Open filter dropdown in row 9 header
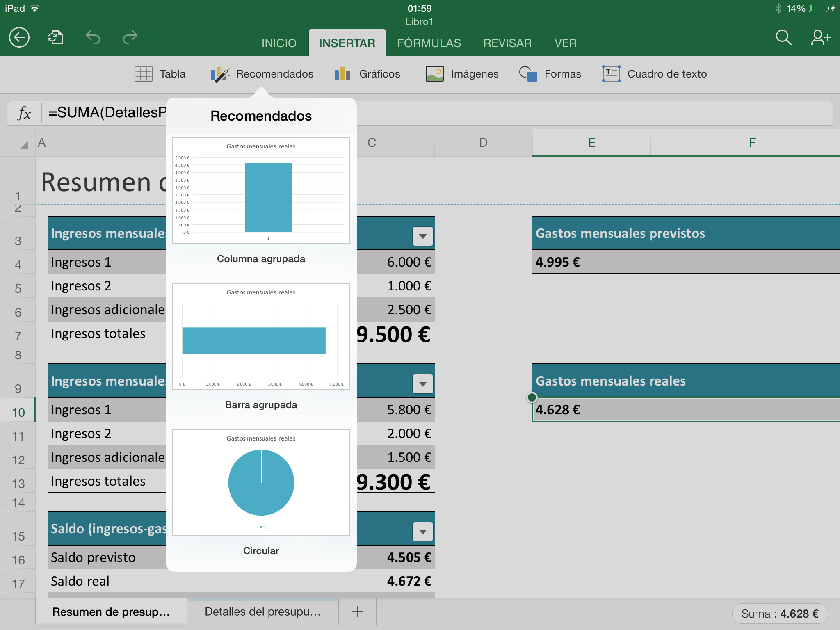 tap(422, 384)
